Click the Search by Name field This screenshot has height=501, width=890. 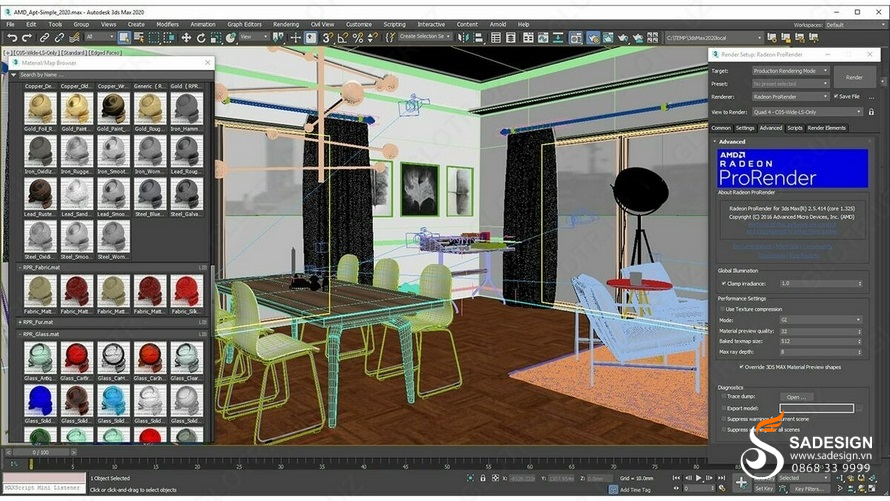point(114,75)
